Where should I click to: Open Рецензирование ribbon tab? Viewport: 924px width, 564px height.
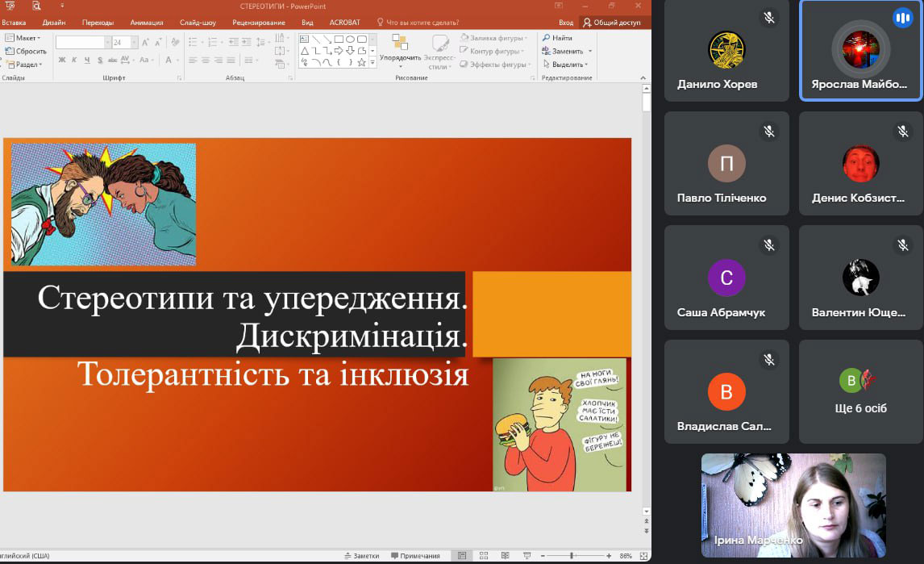(259, 23)
